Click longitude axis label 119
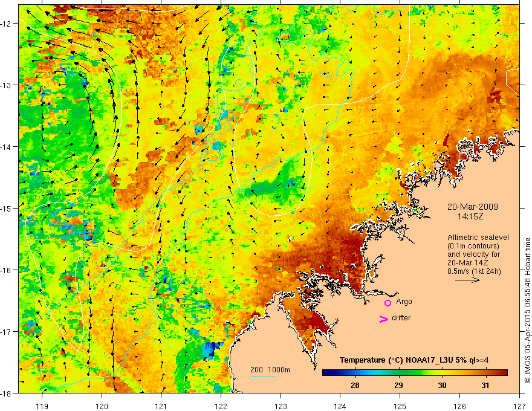Viewport: 532px width, 411px height. (42, 406)
